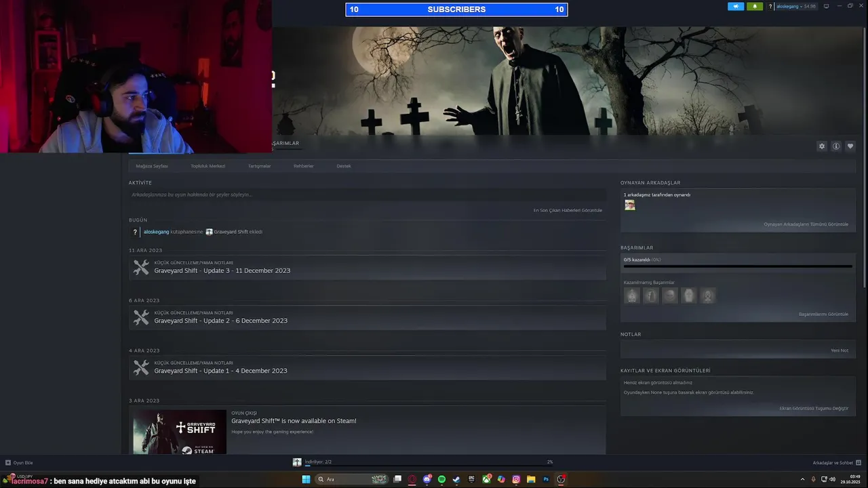
Task: Click the wrench icon beside Update 3
Action: pyautogui.click(x=141, y=268)
